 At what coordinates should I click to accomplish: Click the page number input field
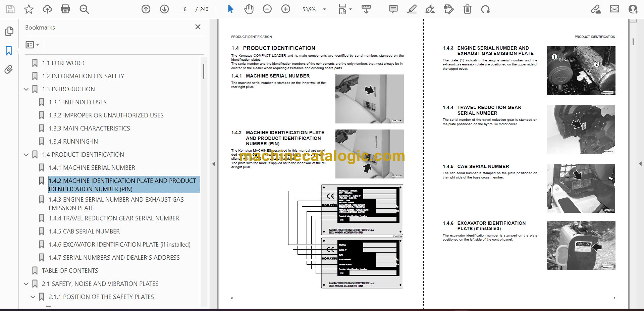(185, 9)
